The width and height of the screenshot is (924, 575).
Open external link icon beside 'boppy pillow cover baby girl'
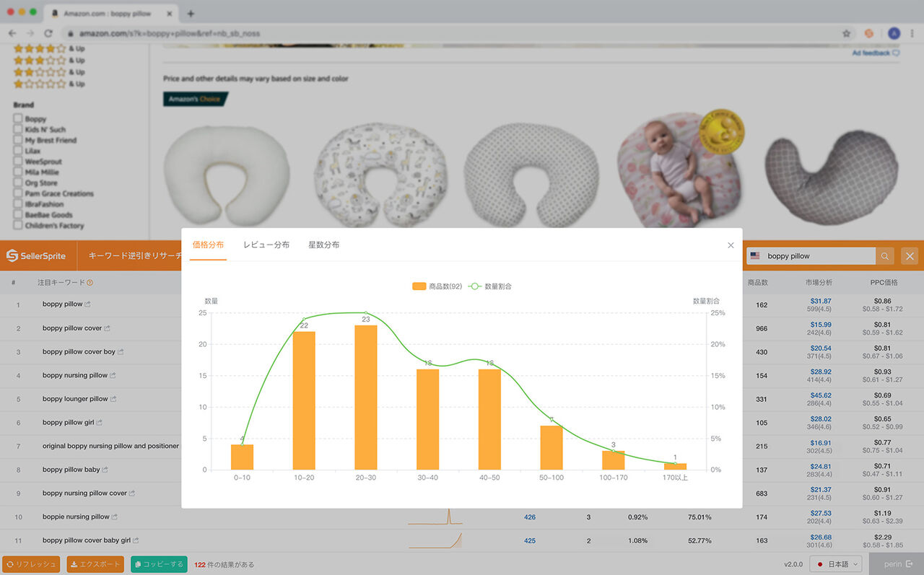point(136,540)
